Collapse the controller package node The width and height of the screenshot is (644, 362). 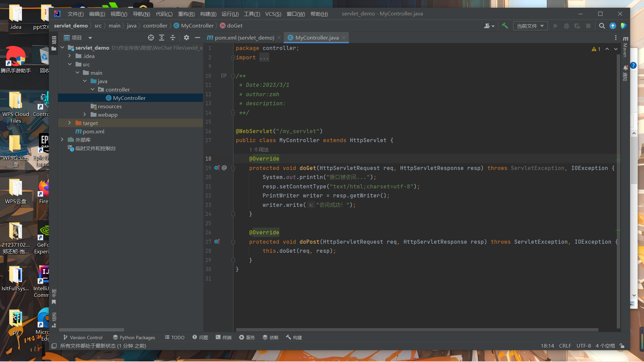93,89
